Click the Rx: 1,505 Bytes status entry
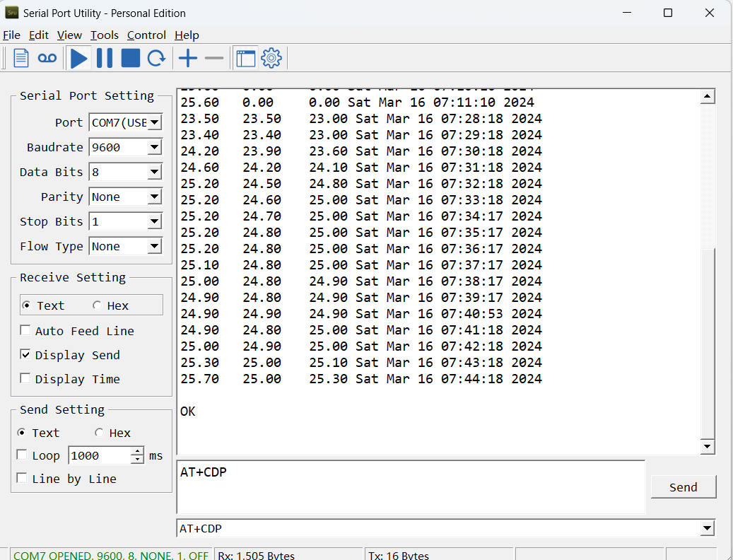The width and height of the screenshot is (733, 560). (256, 555)
